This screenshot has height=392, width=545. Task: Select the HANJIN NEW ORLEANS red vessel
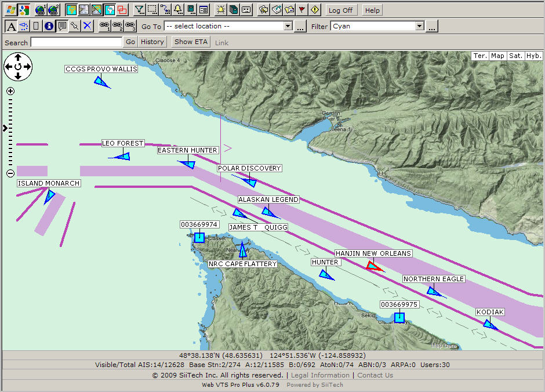[374, 267]
